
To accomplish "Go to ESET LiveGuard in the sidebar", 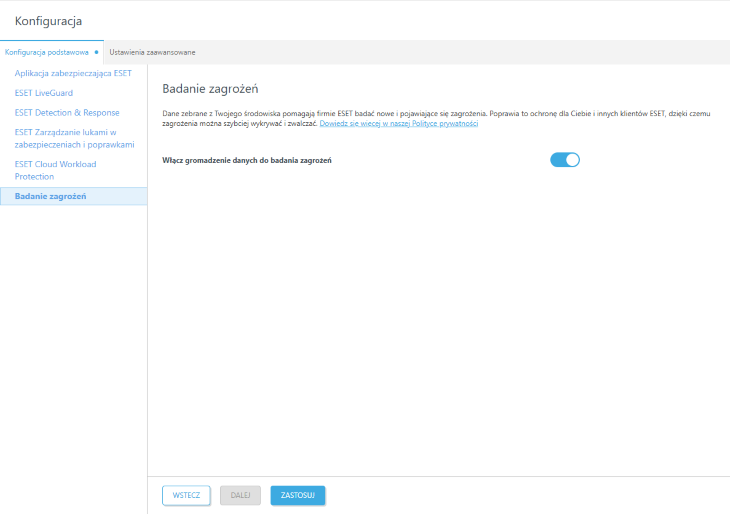I will tap(44, 93).
